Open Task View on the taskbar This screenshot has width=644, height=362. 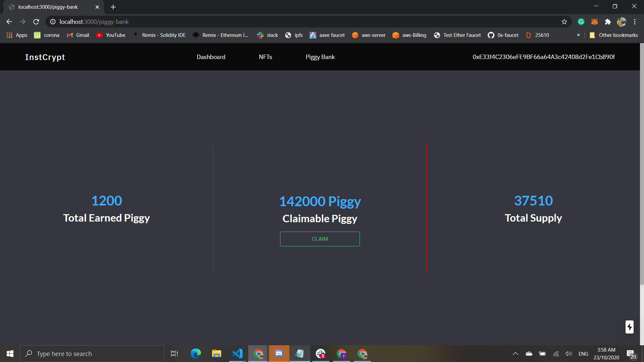174,354
